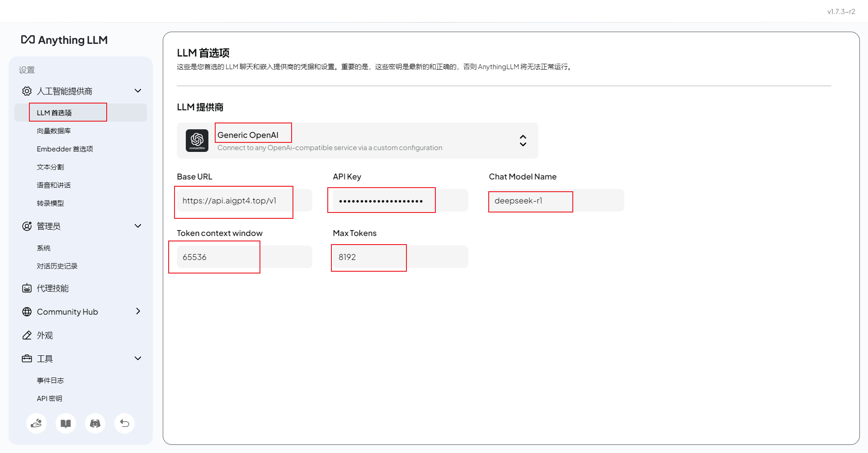Click the version text v1.7.3-r2

pos(841,11)
